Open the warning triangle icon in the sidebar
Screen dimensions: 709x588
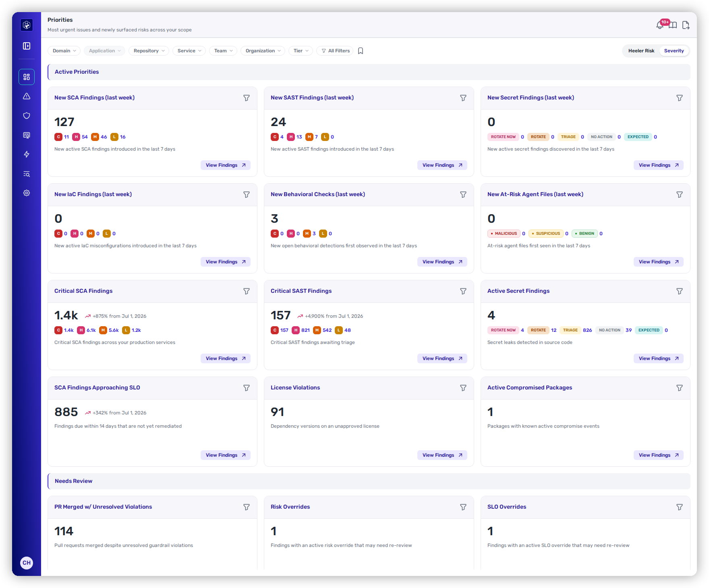[x=27, y=96]
